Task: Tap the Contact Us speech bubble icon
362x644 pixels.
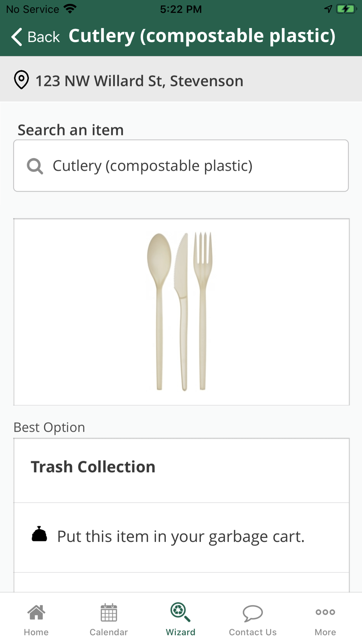Action: coord(253,613)
